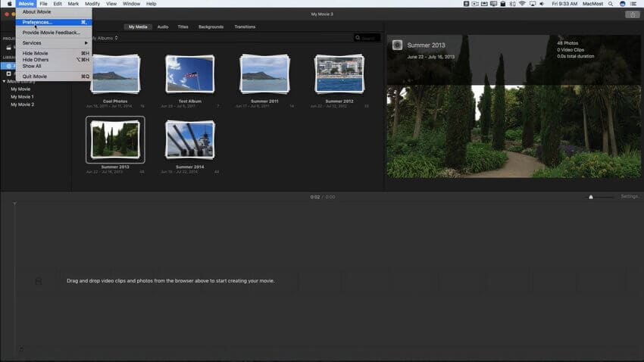Viewport: 644px width, 362px height.
Task: Collapse the iMovie Library disclosure triangle
Action: (x=4, y=81)
